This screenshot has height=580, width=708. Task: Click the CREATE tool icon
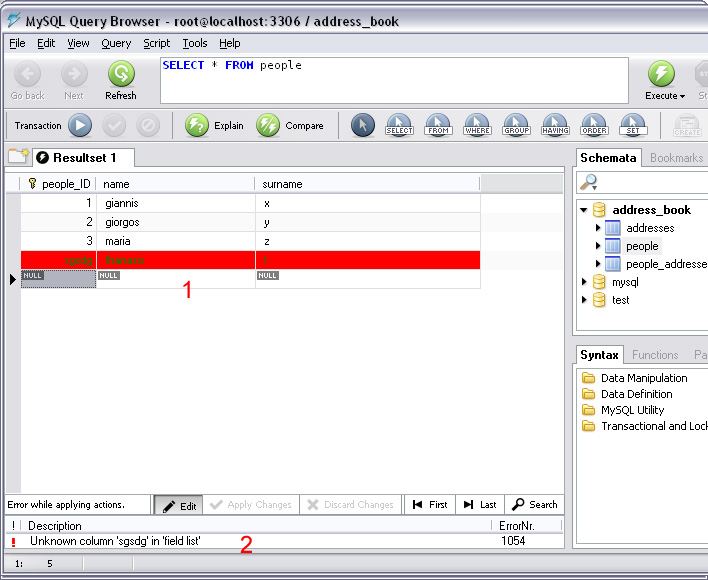[687, 125]
